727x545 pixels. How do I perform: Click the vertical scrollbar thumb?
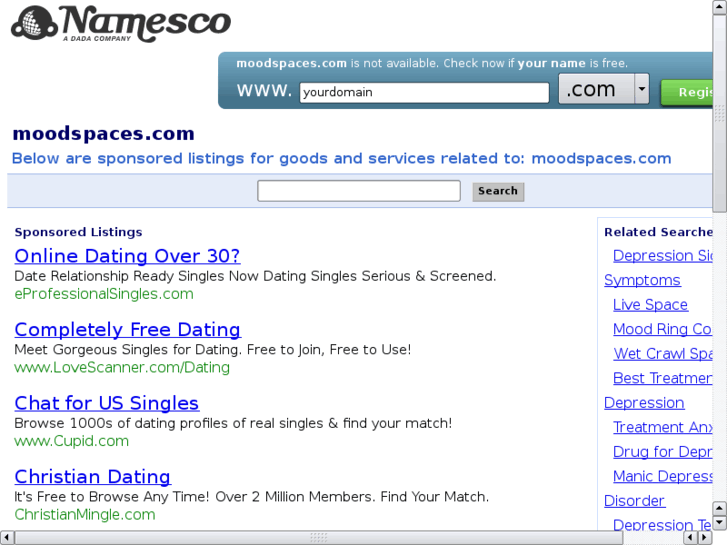coord(720,113)
